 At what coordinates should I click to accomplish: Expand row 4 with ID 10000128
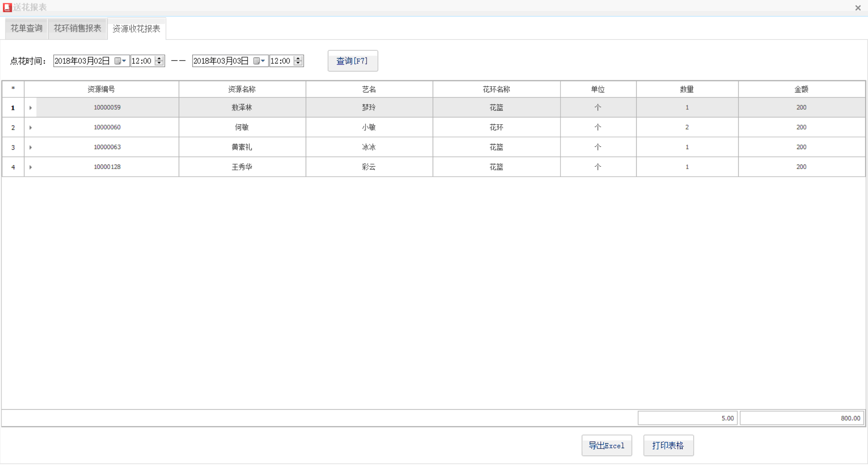point(30,167)
